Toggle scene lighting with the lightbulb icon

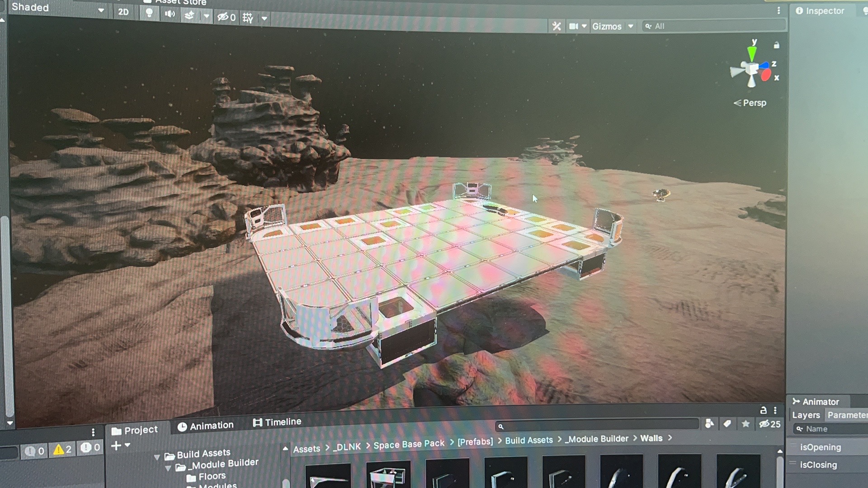[149, 13]
